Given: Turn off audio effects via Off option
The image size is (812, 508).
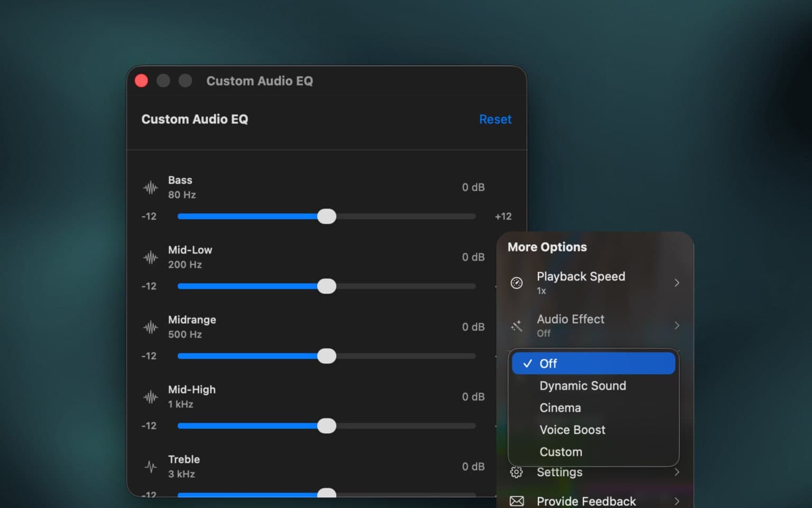Looking at the screenshot, I should pyautogui.click(x=548, y=364).
